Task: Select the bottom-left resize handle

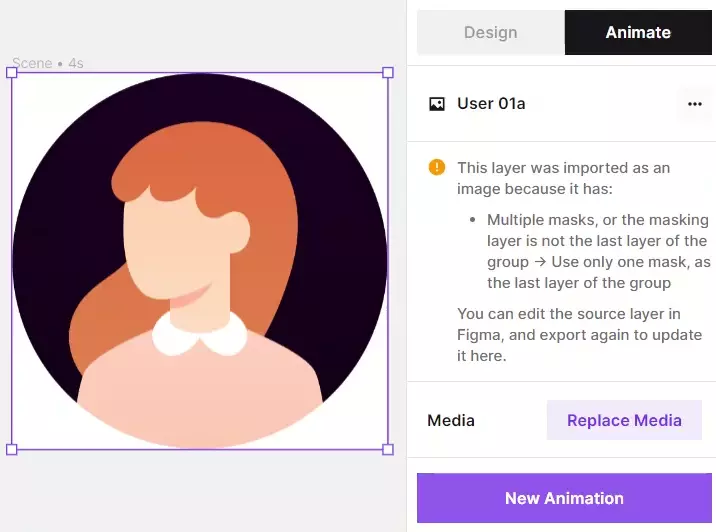Action: 12,449
